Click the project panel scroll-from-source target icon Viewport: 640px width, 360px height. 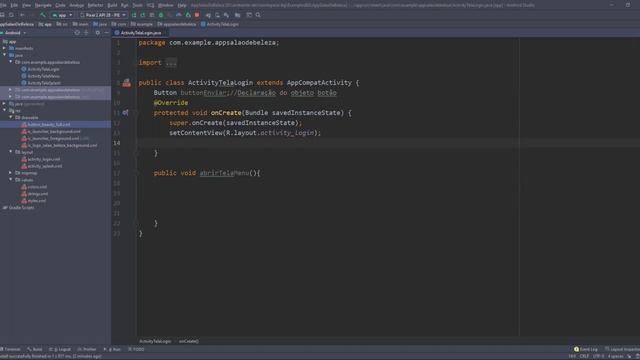tap(77, 33)
